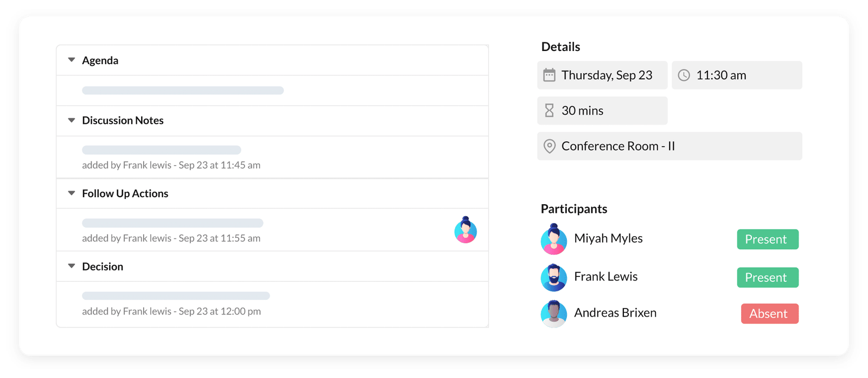Click Frank Lewis' bearded avatar
The height and width of the screenshot is (378, 868).
553,278
